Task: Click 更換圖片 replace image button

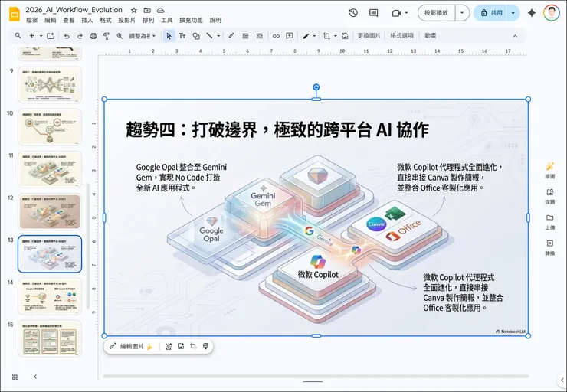Action: 369,36
